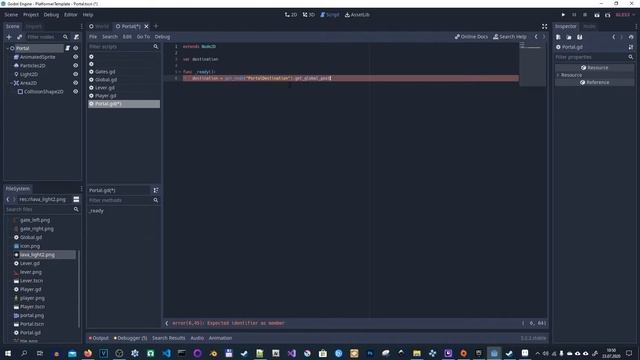Open the script editor Go To menu

pos(143,37)
